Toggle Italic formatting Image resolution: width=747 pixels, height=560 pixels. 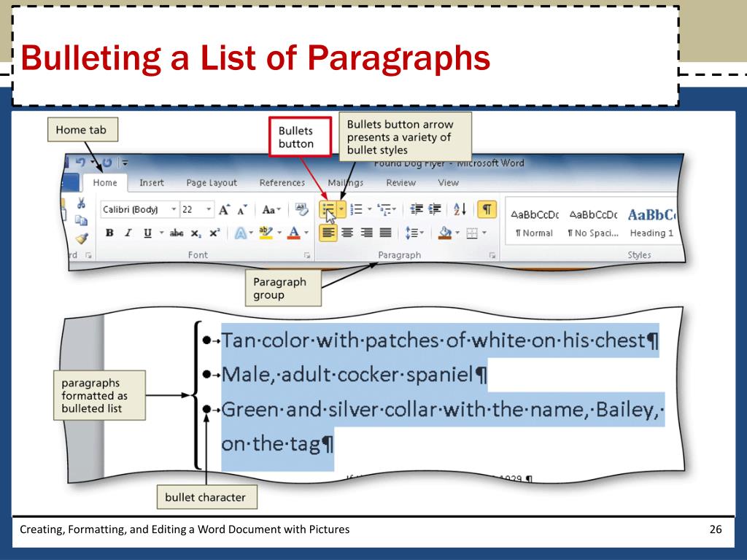pyautogui.click(x=128, y=233)
